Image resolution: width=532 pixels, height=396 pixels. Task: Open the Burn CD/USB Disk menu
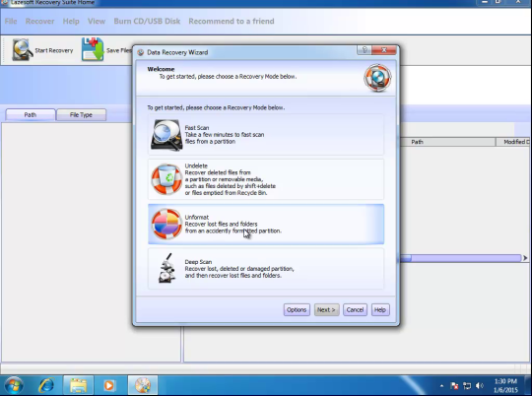147,21
